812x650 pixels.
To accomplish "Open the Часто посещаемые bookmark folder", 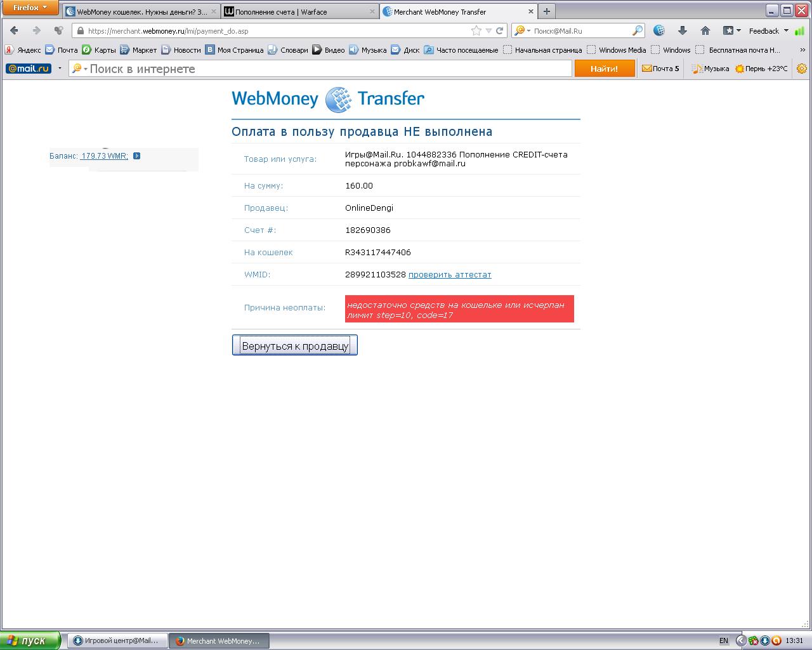I will (461, 50).
